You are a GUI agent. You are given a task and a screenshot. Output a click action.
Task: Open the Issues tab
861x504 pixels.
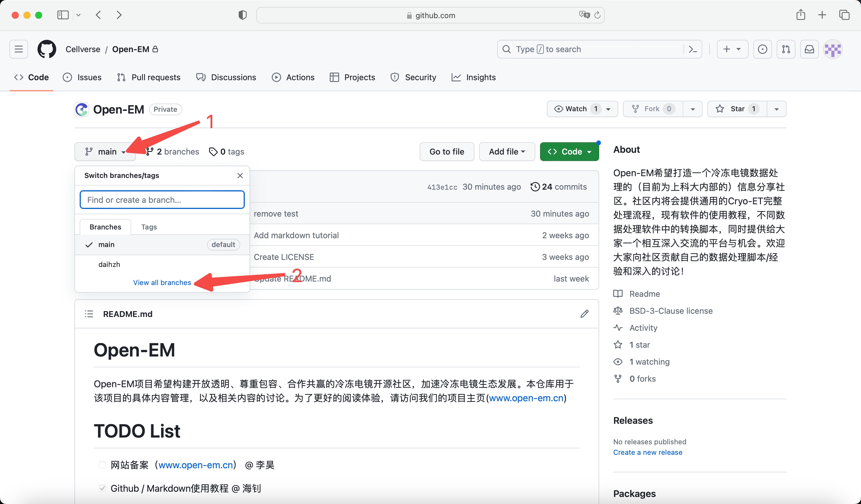click(82, 77)
